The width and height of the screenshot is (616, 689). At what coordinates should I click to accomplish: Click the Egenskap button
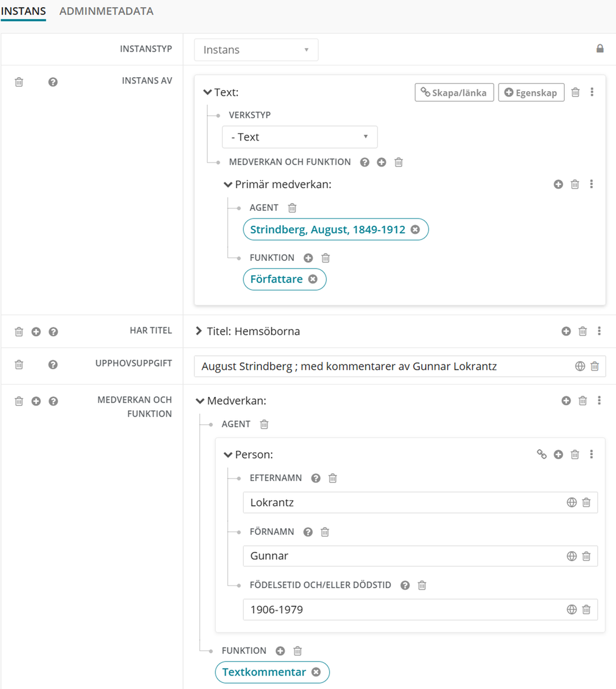pyautogui.click(x=531, y=93)
